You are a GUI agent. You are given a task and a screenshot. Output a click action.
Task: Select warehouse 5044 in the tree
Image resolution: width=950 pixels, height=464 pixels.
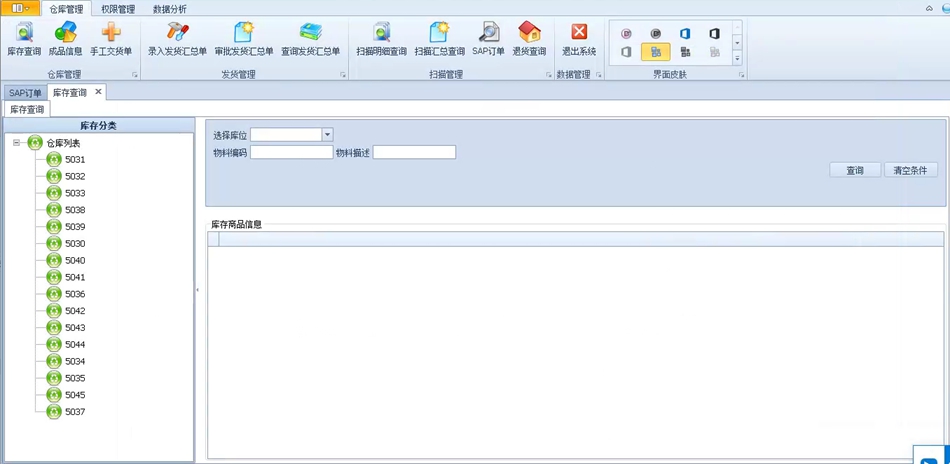tap(75, 345)
